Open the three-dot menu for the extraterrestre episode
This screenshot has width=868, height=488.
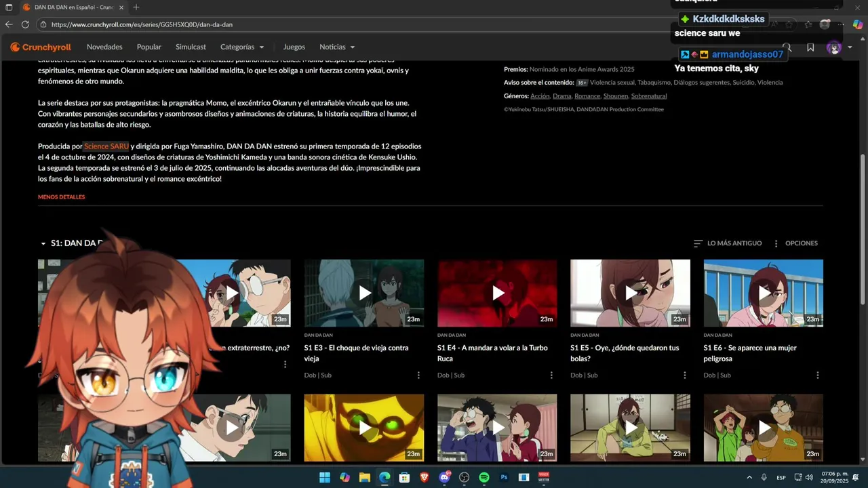tap(285, 364)
